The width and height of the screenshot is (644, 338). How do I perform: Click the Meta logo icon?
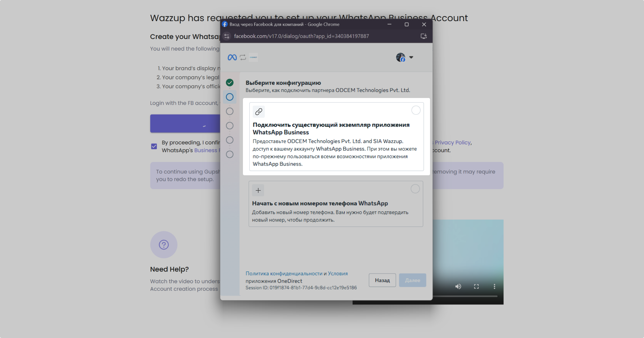(x=232, y=57)
